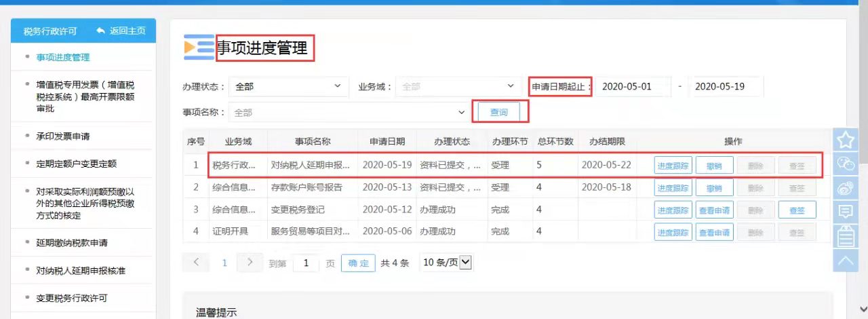Image resolution: width=868 pixels, height=319 pixels.
Task: Click the star favorites icon on right sidebar
Action: pyautogui.click(x=845, y=140)
